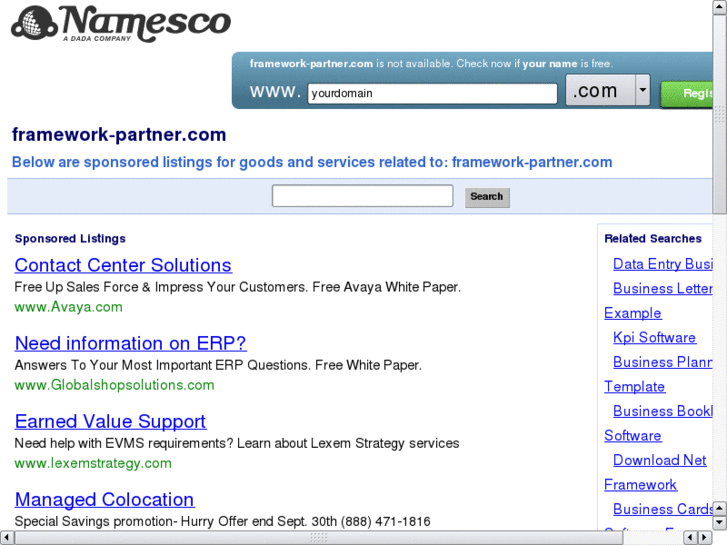727x545 pixels.
Task: Click the green Register button
Action: click(x=687, y=94)
